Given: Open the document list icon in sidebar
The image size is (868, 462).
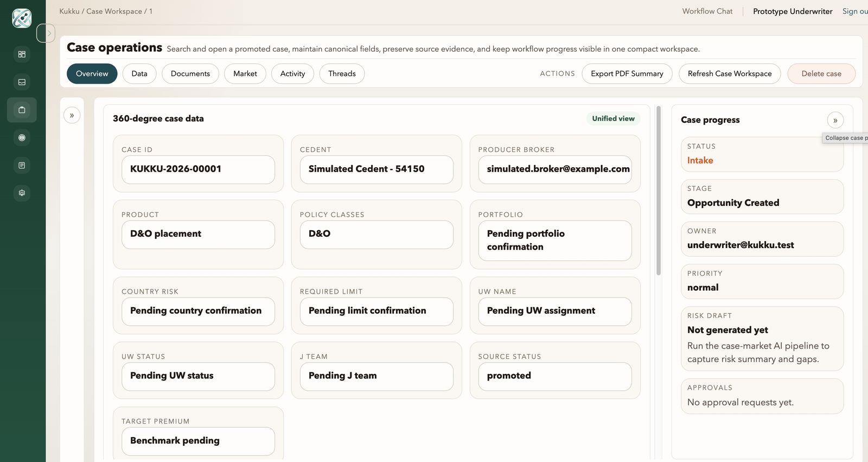Looking at the screenshot, I should pos(22,165).
